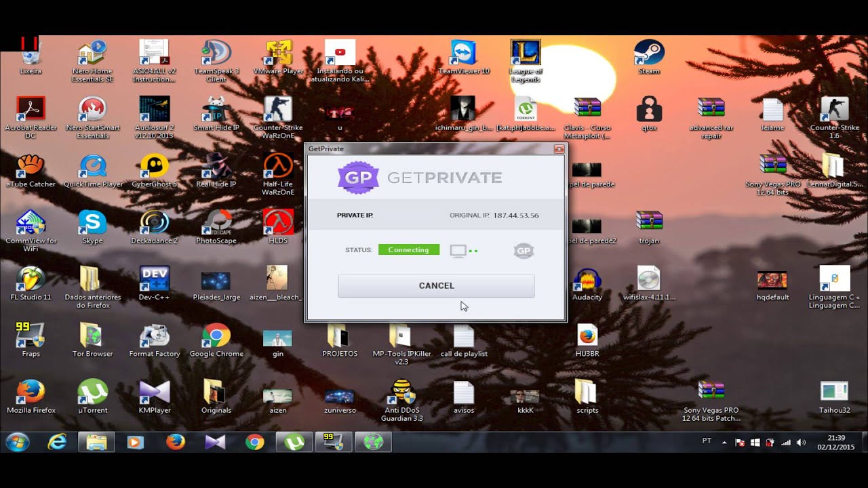This screenshot has width=868, height=488.
Task: Select the trojan rar archive
Action: (649, 227)
